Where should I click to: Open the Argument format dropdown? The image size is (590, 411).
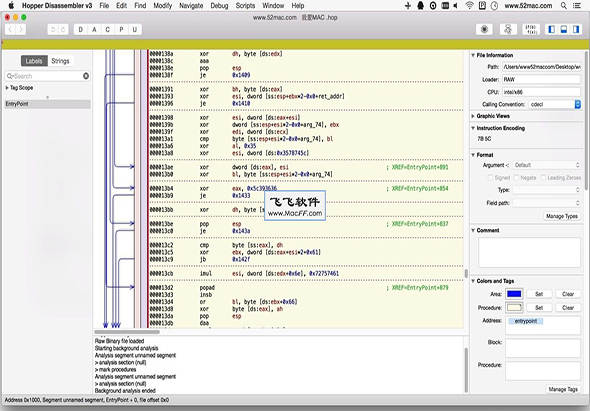547,165
